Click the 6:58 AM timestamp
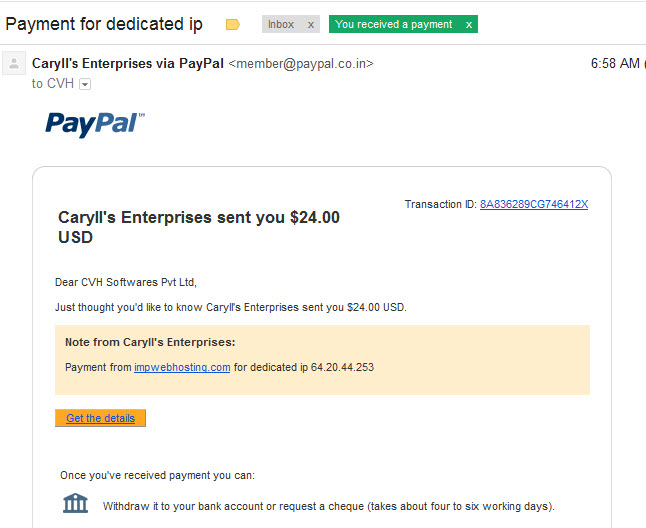This screenshot has width=646, height=528. click(615, 63)
